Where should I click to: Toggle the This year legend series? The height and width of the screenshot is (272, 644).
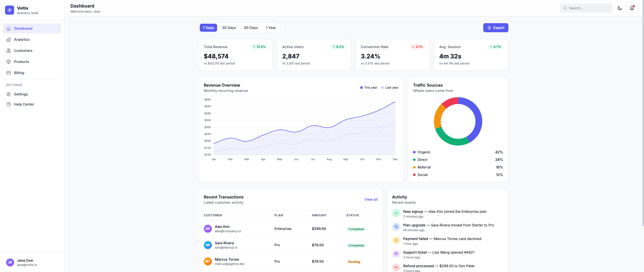point(369,88)
